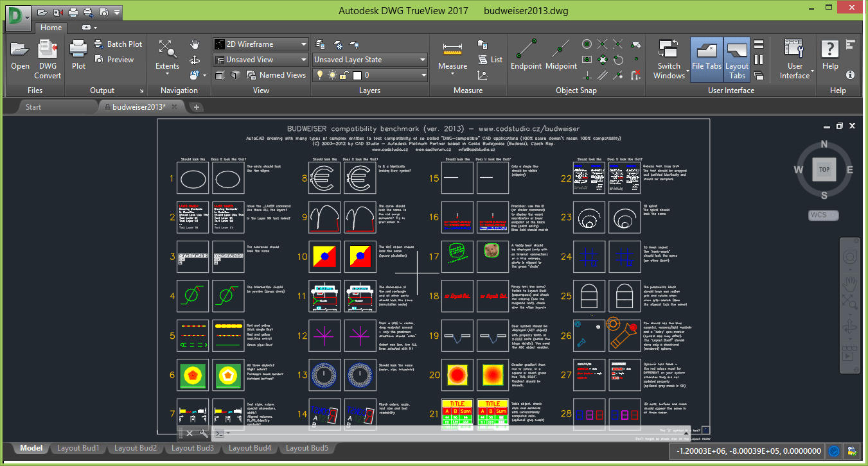
Task: Toggle Endpoint object snap
Action: tap(526, 55)
